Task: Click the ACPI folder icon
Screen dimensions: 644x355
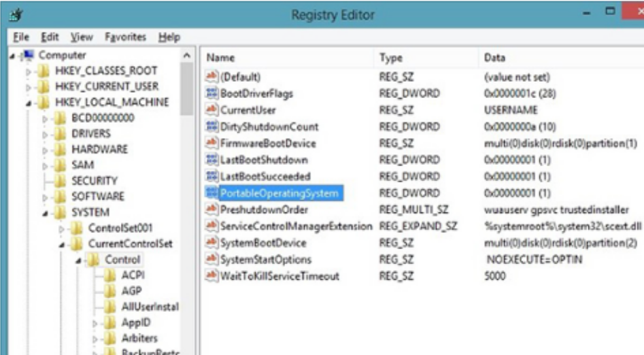Action: (110, 275)
